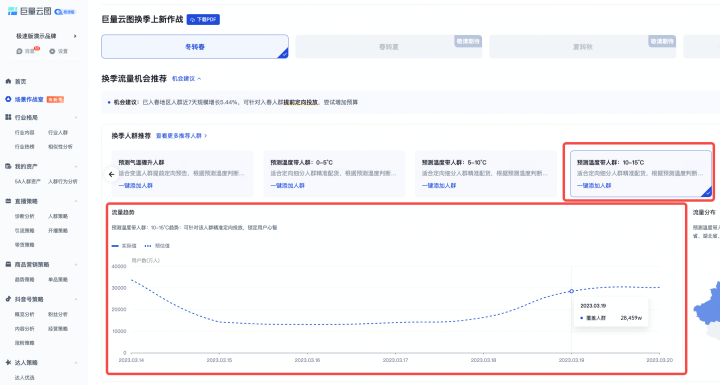The height and width of the screenshot is (385, 720).
Task: Select 场景作战室 cloud icon in sidebar
Action: point(8,99)
